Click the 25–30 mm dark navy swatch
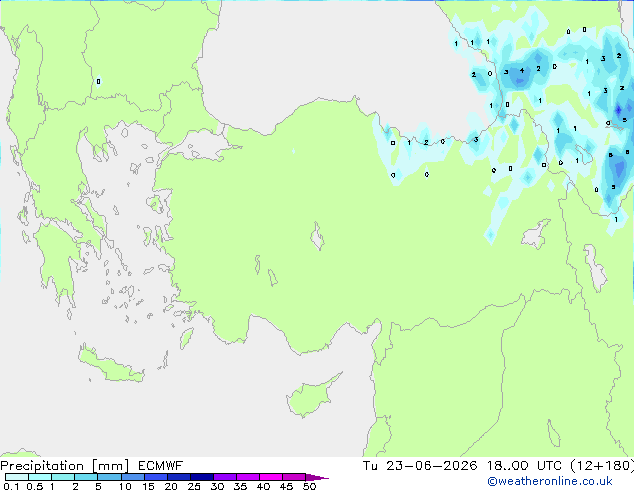Viewport: 634px width, 490px height. click(x=202, y=477)
